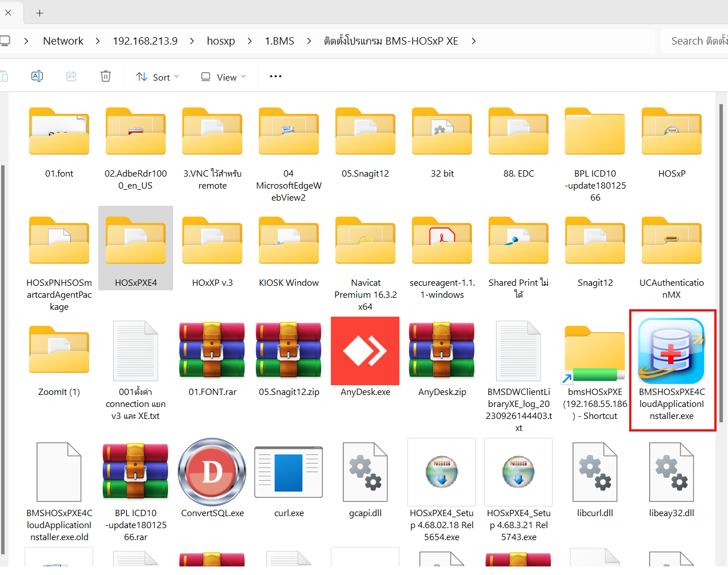Click the navigation pane scrollbar on left edge
Viewport: 728px width, 575px height.
coord(2,360)
